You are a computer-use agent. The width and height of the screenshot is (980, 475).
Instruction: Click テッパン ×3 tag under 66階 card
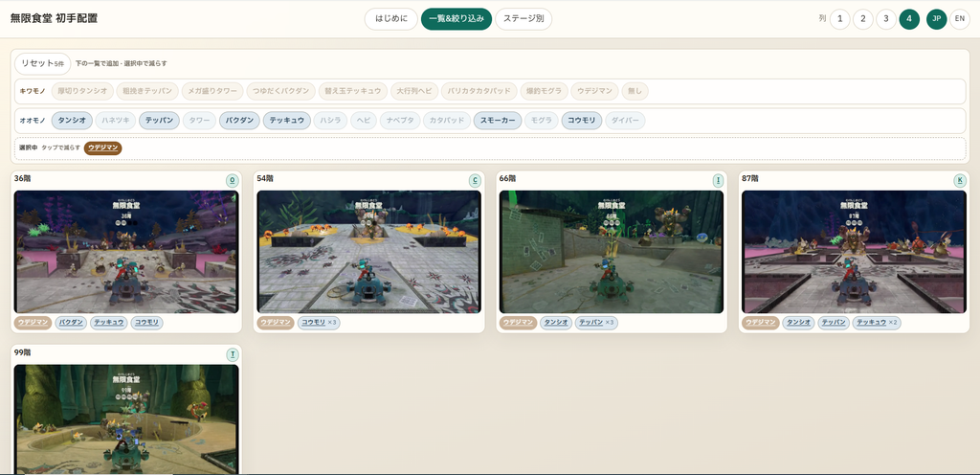coord(597,323)
